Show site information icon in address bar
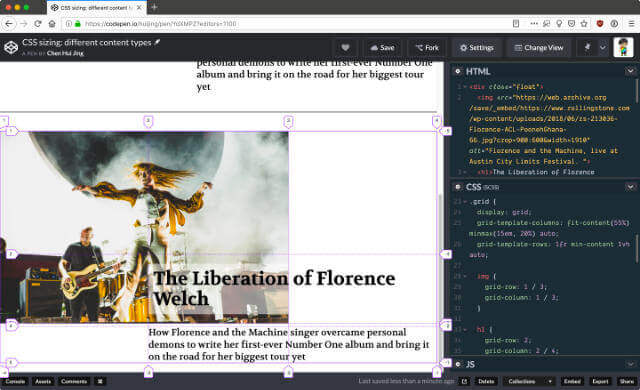The width and height of the screenshot is (640, 390). 69,24
